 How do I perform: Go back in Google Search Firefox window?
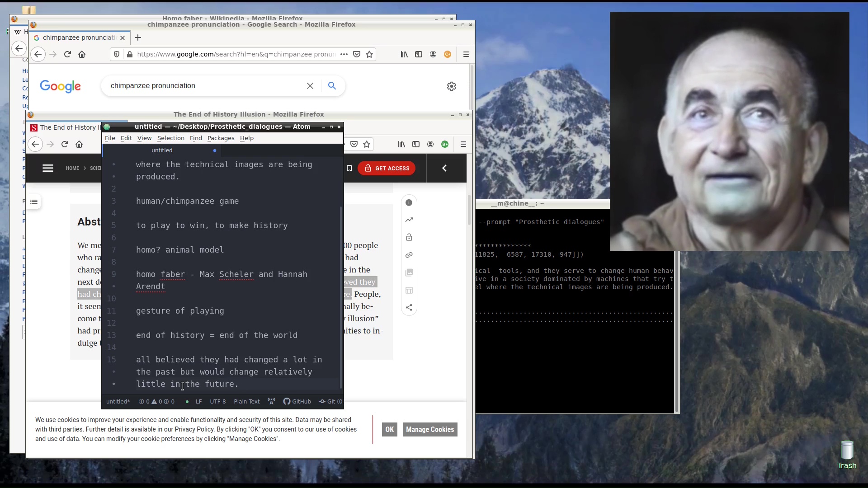[38, 54]
